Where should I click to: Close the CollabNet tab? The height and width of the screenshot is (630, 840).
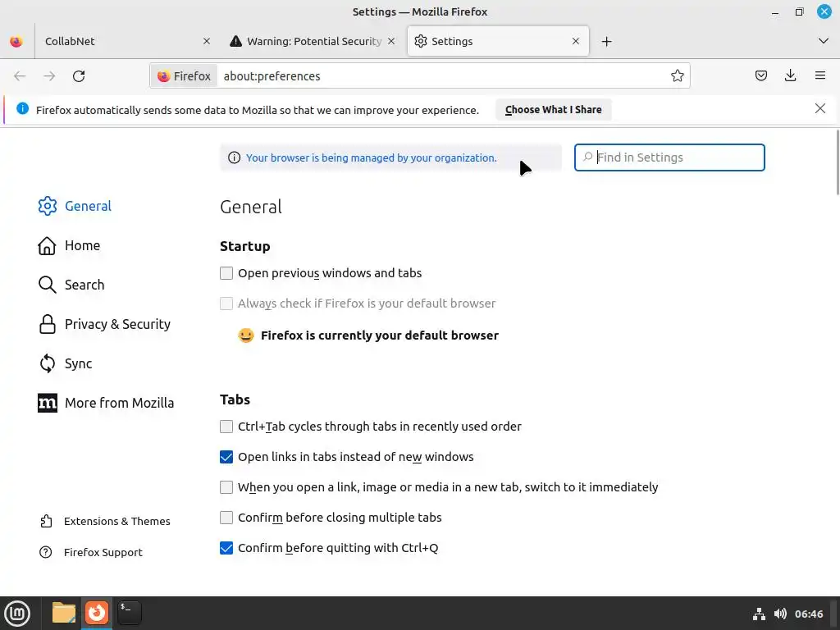point(206,41)
